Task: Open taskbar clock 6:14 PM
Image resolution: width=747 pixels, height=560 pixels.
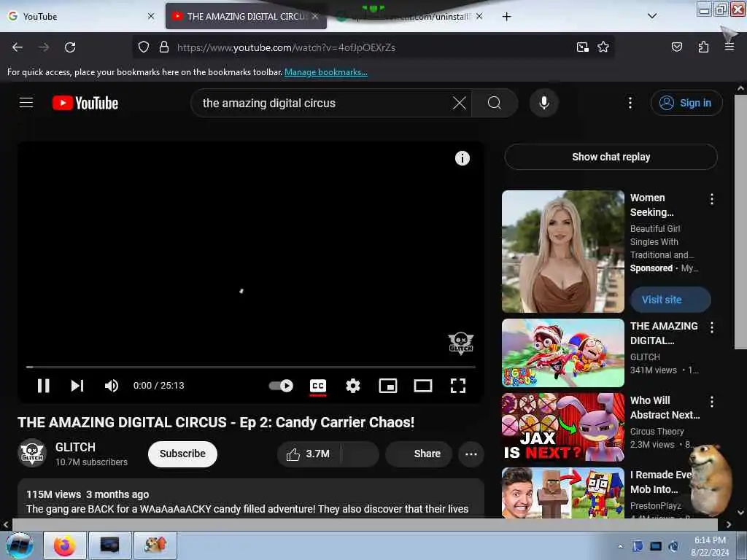Action: tap(710, 546)
